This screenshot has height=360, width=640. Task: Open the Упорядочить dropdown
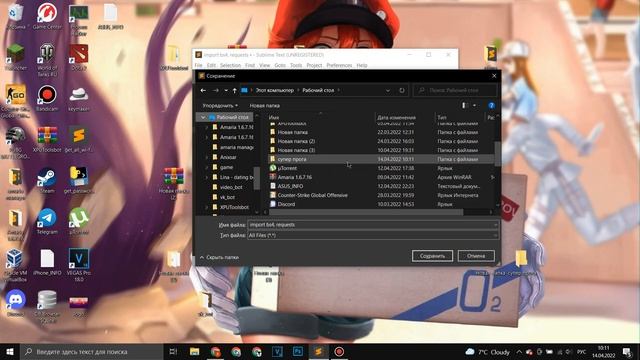click(220, 105)
